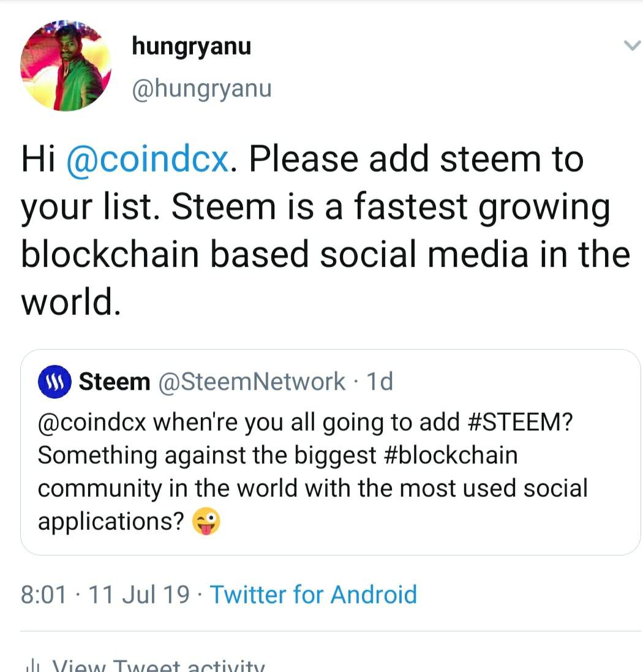Open View Tweet activity
Viewport: 643px width, 672px height.
click(158, 666)
